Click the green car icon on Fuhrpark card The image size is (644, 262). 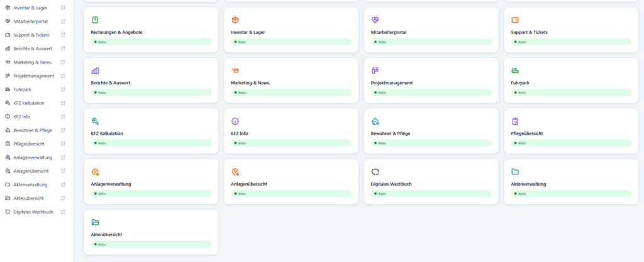tap(515, 71)
